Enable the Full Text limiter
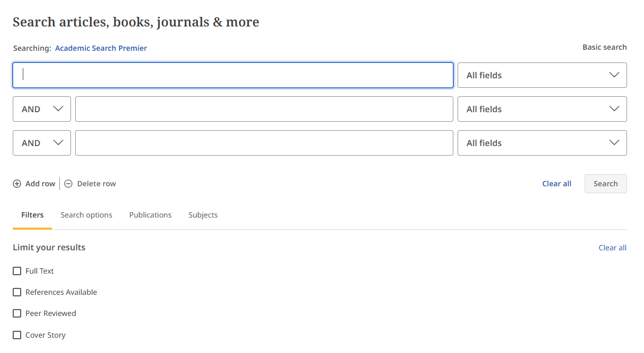Viewport: 644px width, 353px height. (17, 270)
